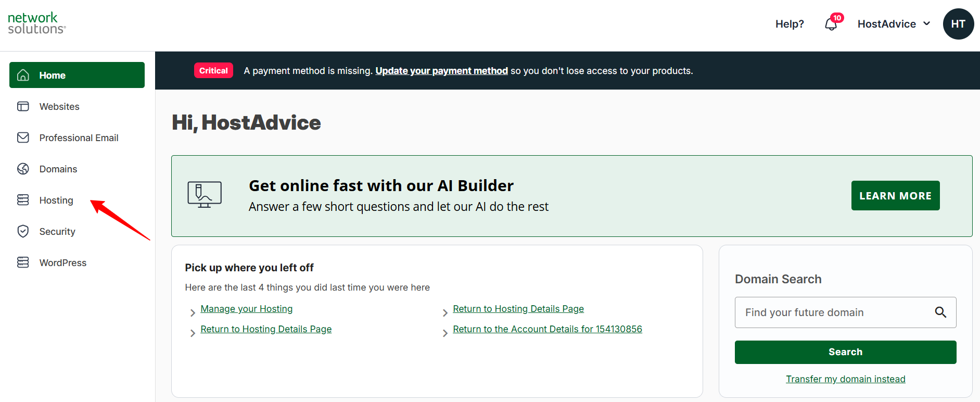980x402 pixels.
Task: Click the Help? link
Action: 790,24
